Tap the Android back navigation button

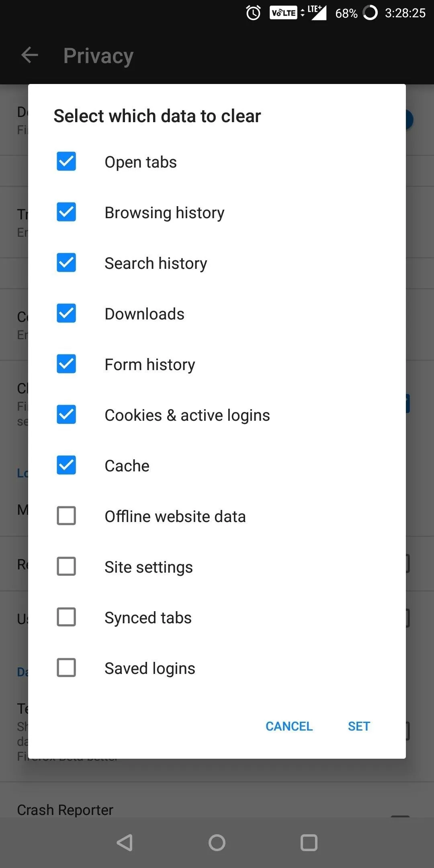tap(125, 843)
